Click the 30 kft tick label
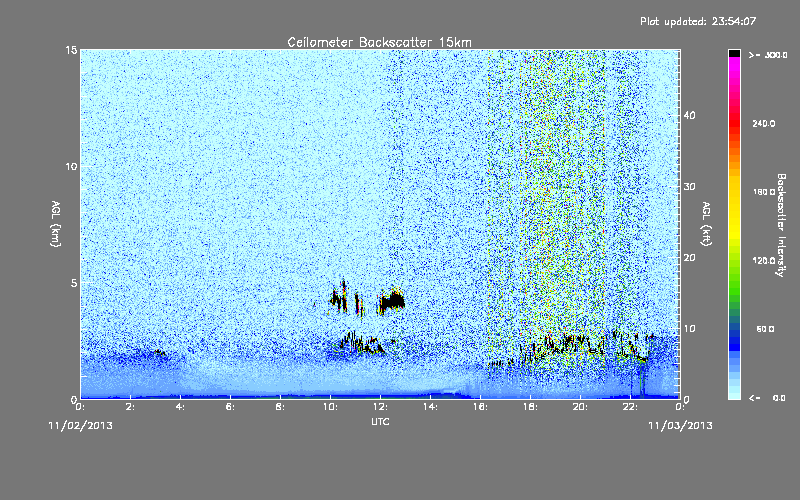800x500 pixels. (x=689, y=187)
